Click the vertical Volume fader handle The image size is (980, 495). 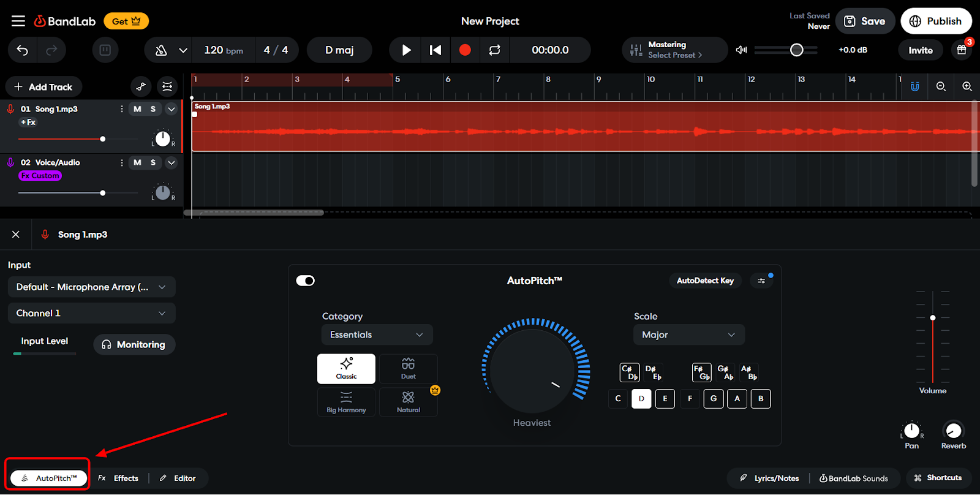tap(933, 317)
